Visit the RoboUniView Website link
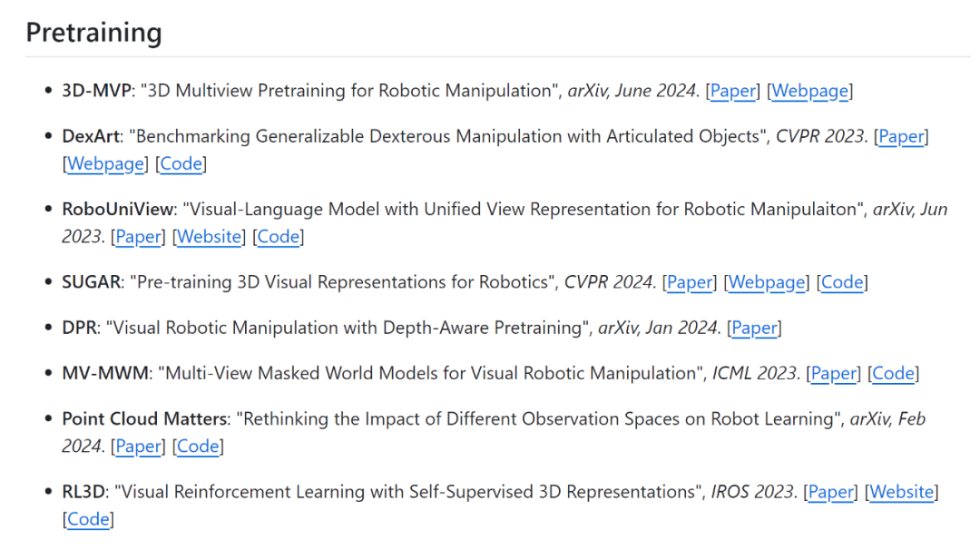This screenshot has height=550, width=980. [210, 237]
